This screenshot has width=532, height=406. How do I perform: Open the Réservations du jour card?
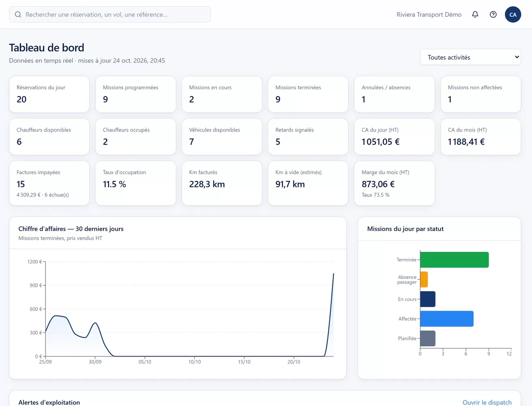point(49,94)
